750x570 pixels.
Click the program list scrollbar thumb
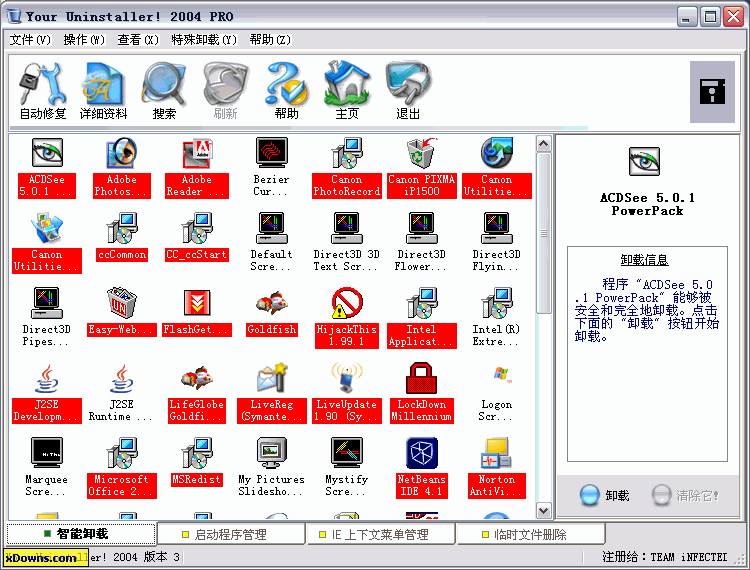543,233
